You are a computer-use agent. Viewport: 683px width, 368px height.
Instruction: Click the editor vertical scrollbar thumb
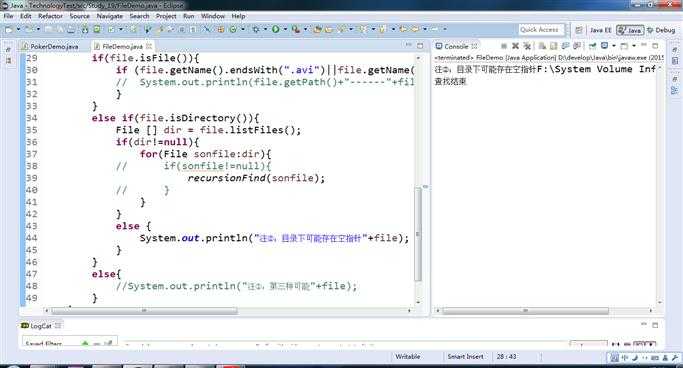(x=418, y=234)
